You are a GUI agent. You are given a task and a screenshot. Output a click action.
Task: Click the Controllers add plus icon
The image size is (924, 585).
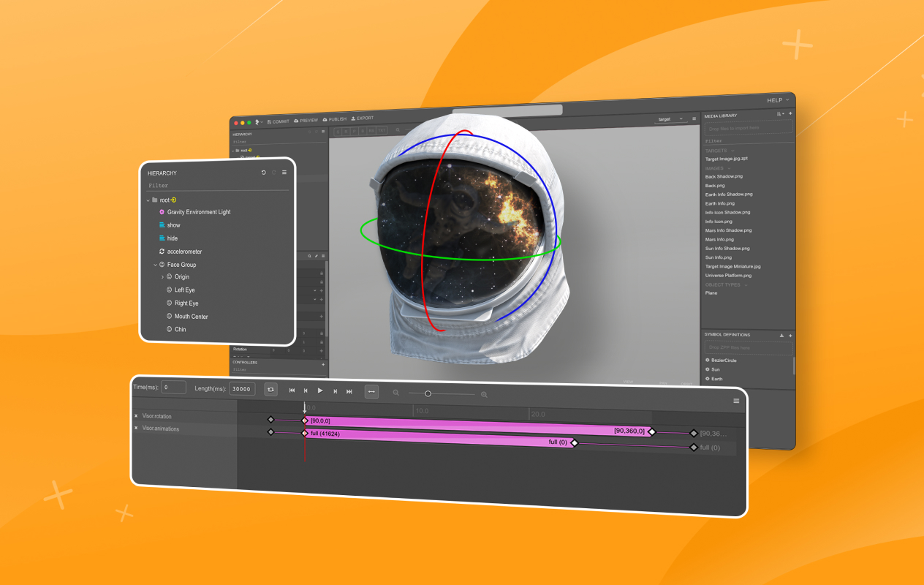coord(323,363)
